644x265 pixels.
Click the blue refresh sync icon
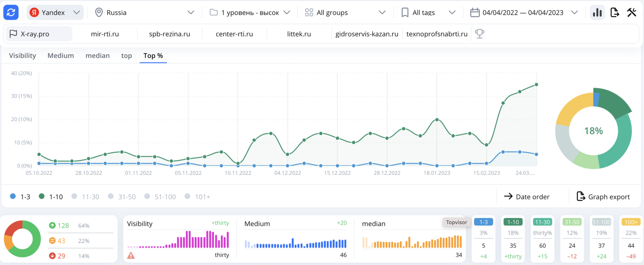(x=11, y=12)
